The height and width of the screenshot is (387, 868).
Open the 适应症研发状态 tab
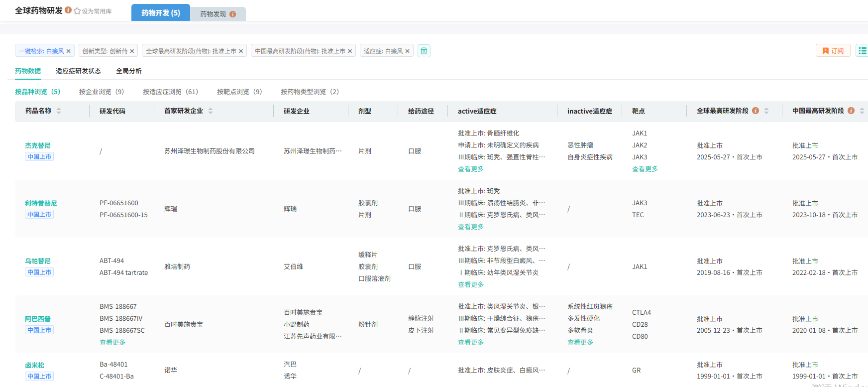coord(78,71)
